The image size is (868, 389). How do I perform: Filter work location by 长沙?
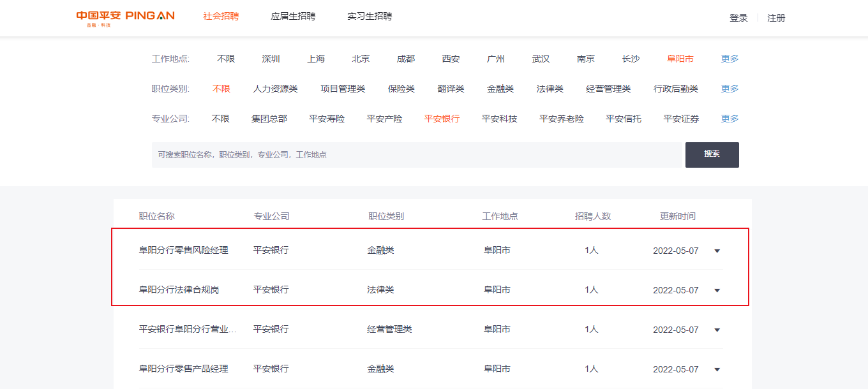click(631, 59)
